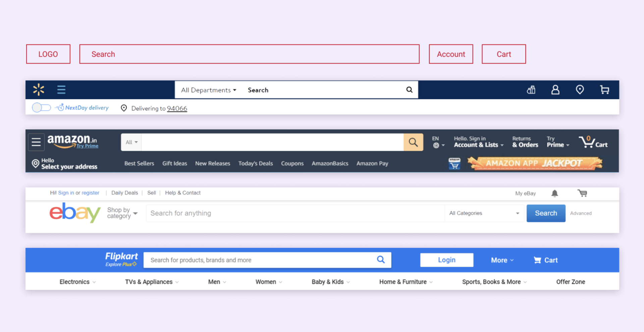Open the Walmart shopping cart icon
This screenshot has height=332, width=644.
pos(604,90)
